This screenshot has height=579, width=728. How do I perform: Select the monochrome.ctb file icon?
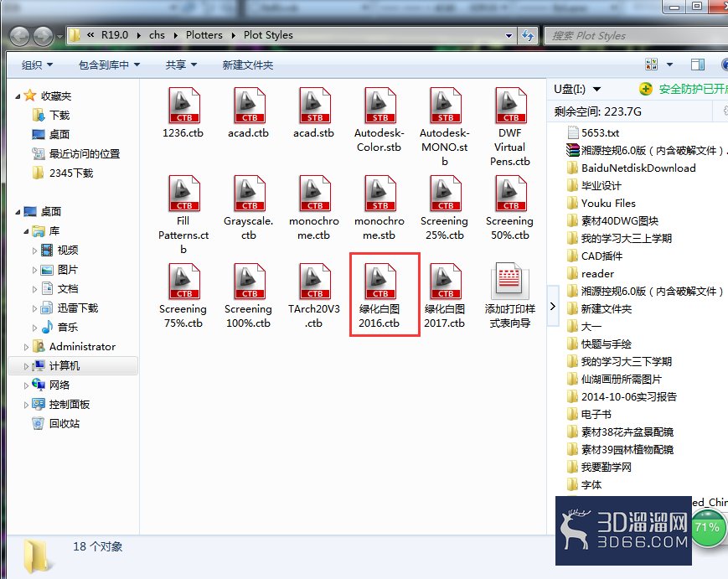[x=315, y=194]
